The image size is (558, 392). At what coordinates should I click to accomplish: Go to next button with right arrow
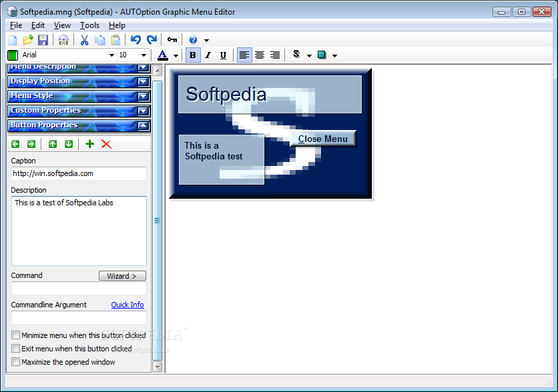coord(31,144)
